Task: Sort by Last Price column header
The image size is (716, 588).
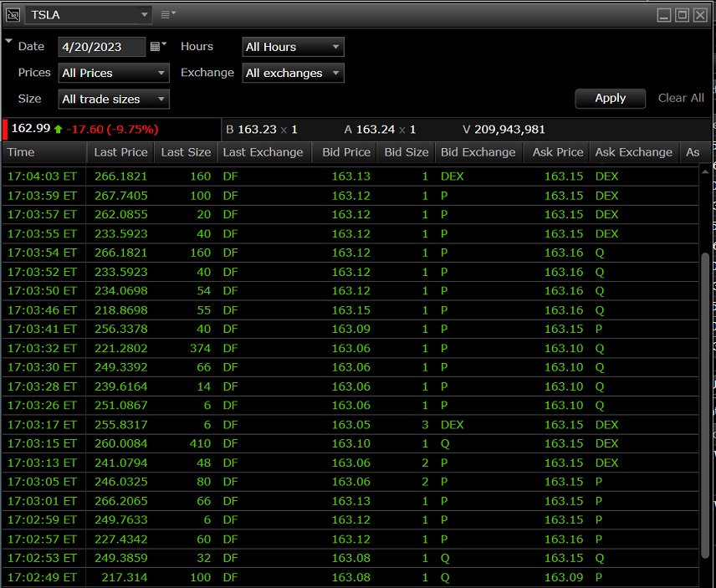Action: click(x=121, y=152)
